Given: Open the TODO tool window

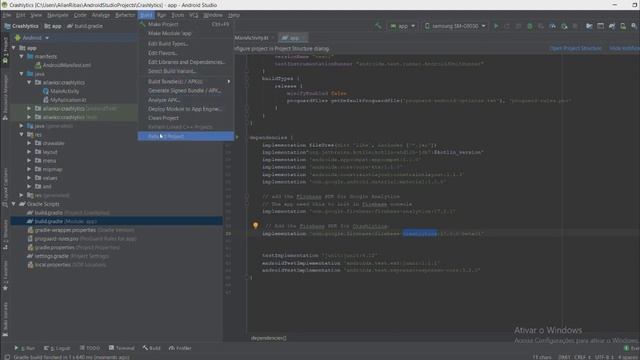Looking at the screenshot, I should (90, 348).
